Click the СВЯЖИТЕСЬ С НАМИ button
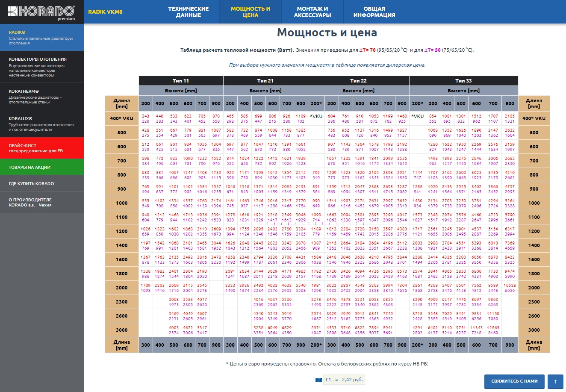This screenshot has height=392, width=566. point(514,381)
